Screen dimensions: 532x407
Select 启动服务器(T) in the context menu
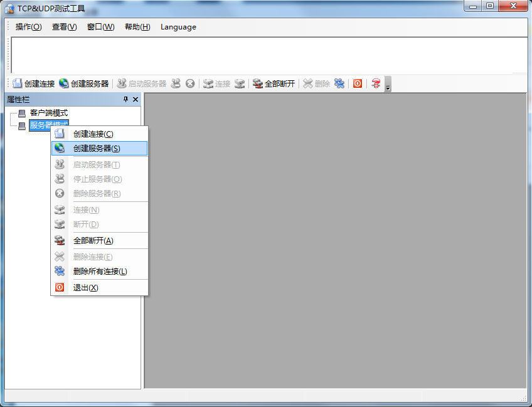pos(99,165)
